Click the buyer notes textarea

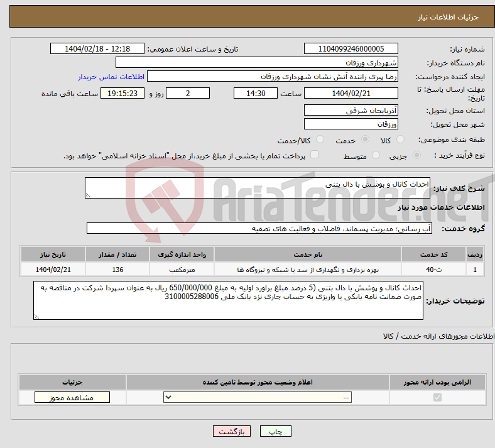(228, 300)
